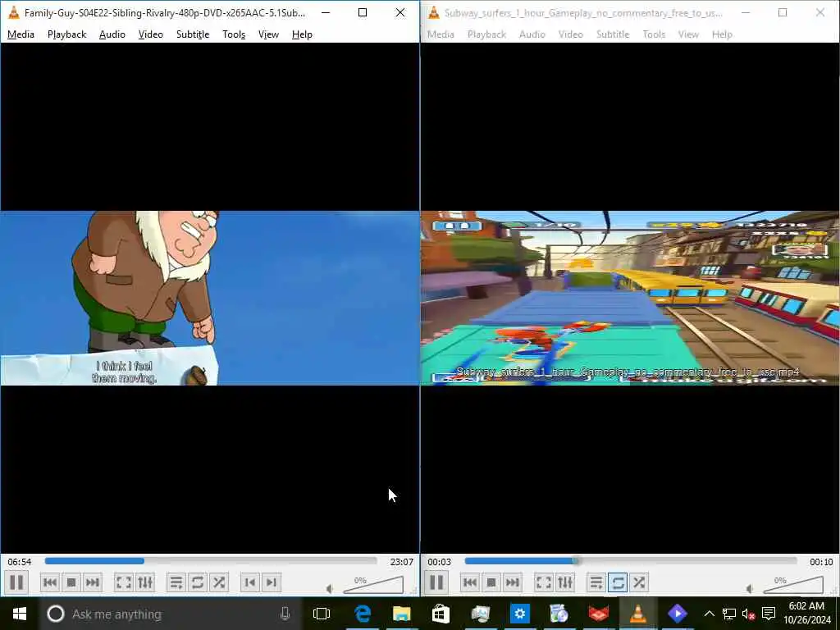This screenshot has width=840, height=630.
Task: Pause the Family Guy video playback
Action: pyautogui.click(x=16, y=582)
